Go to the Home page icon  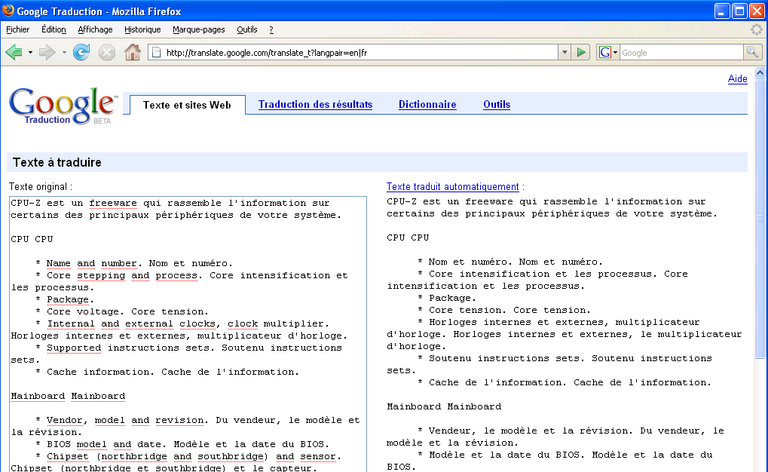[x=132, y=52]
